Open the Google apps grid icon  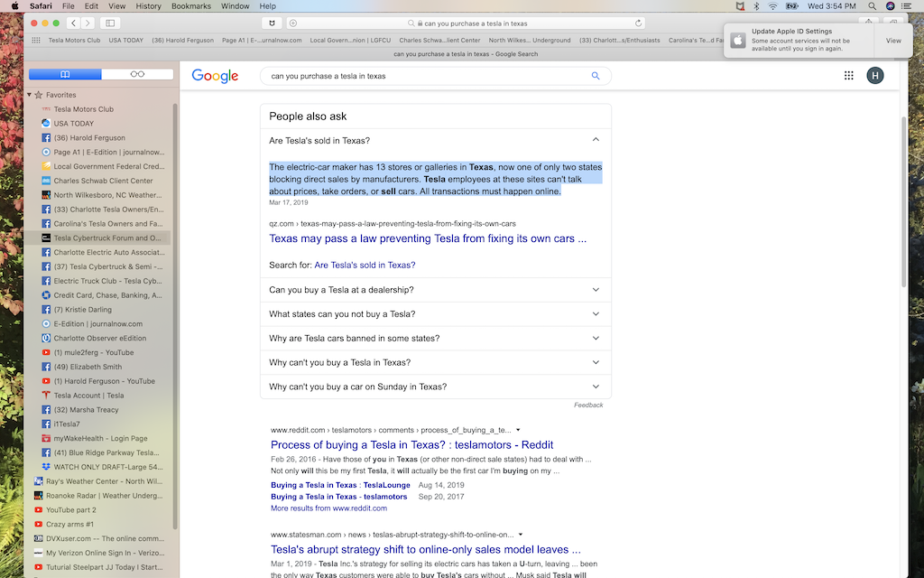[848, 76]
